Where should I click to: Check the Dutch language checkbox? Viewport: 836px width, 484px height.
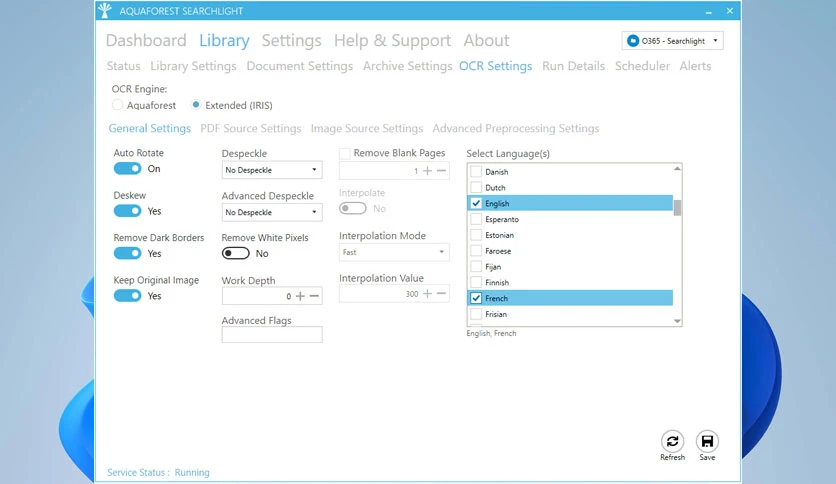click(476, 188)
